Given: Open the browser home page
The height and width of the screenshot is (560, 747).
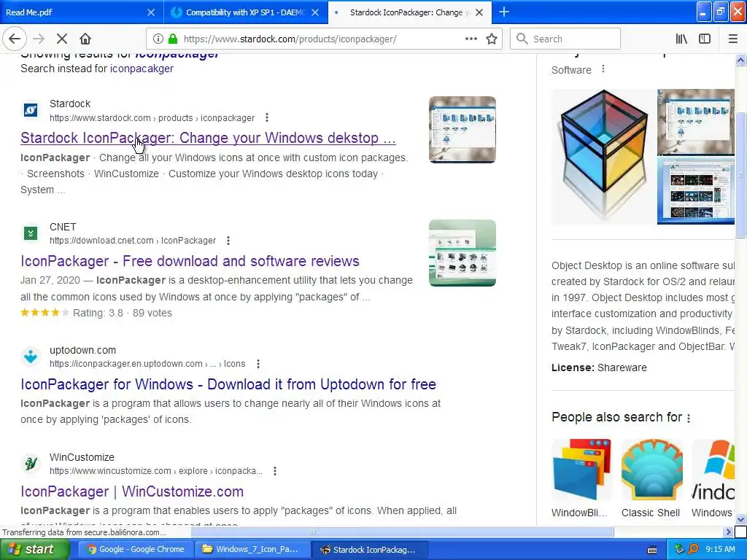Looking at the screenshot, I should pyautogui.click(x=85, y=39).
